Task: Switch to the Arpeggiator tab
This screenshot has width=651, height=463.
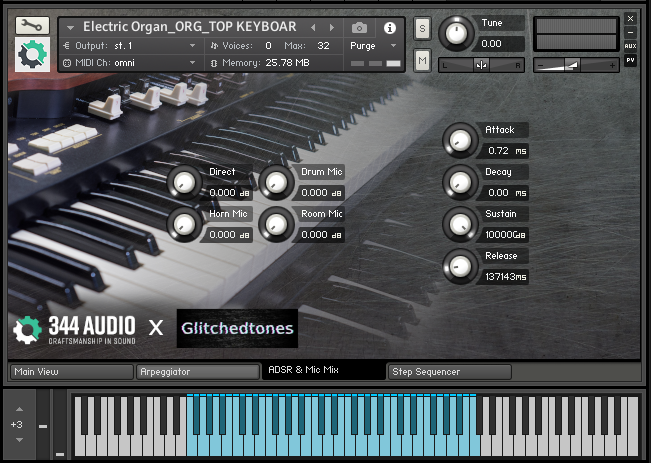Action: pos(196,371)
